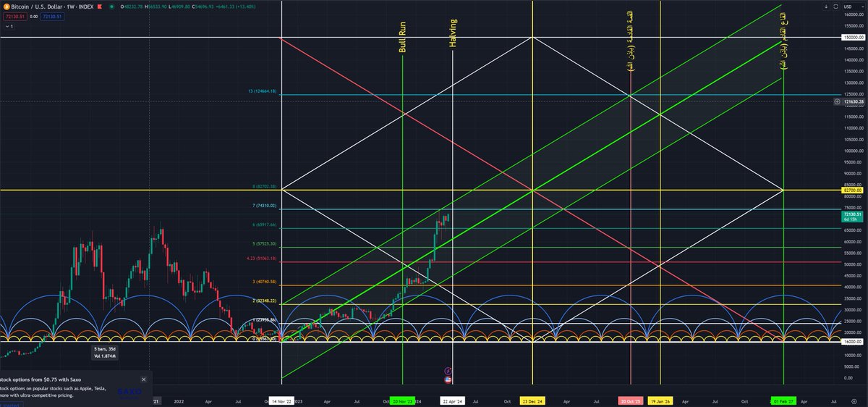868x407 pixels.
Task: Open the time axis settings gear
Action: click(x=854, y=400)
